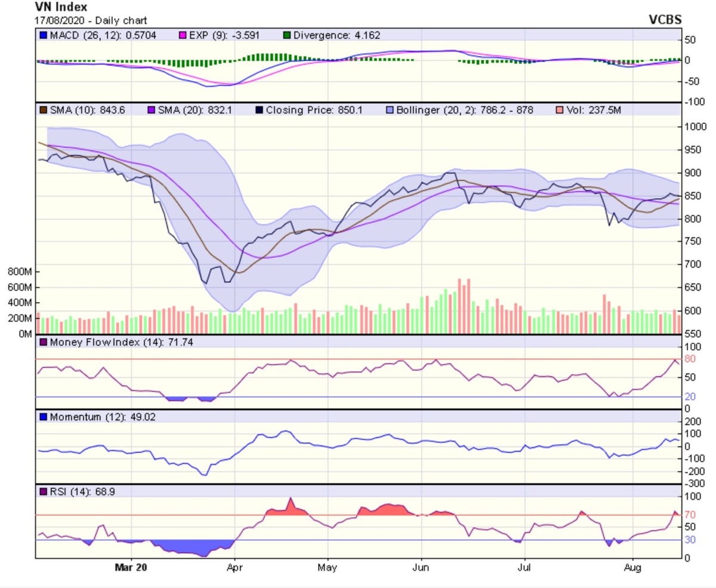Click the dark Closing Price legend square
Screen dimensions: 716x588
(x=258, y=110)
